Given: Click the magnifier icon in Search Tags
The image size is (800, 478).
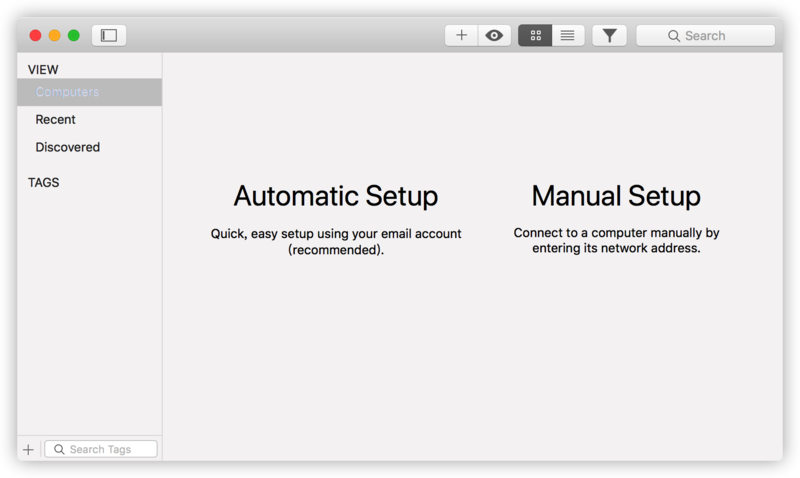Looking at the screenshot, I should tap(59, 449).
